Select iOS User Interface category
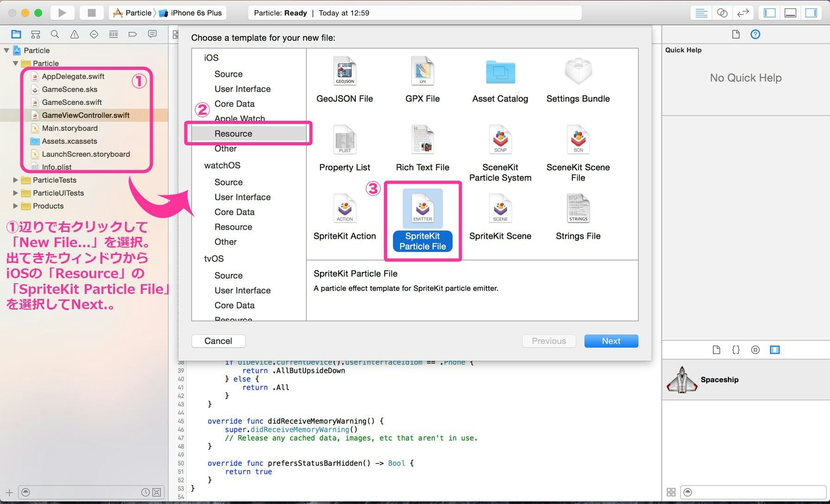Viewport: 830px width, 504px height. [x=242, y=89]
